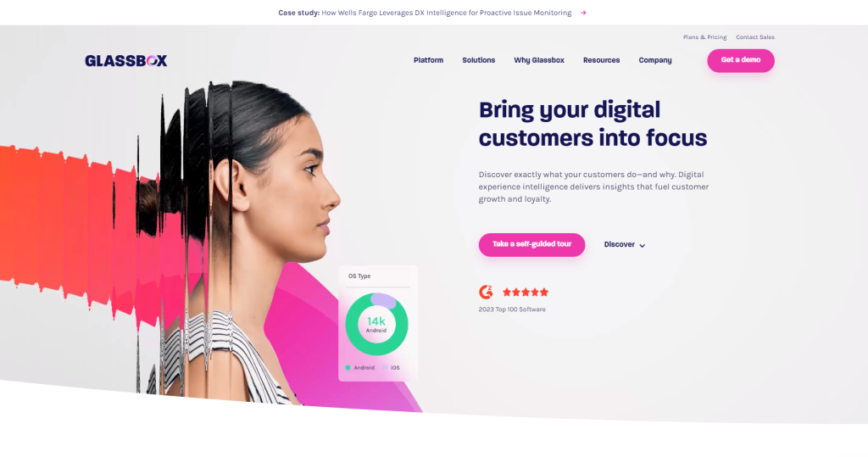This screenshot has width=868, height=457.
Task: Click the 2023 Top 100 Software text
Action: [x=512, y=309]
